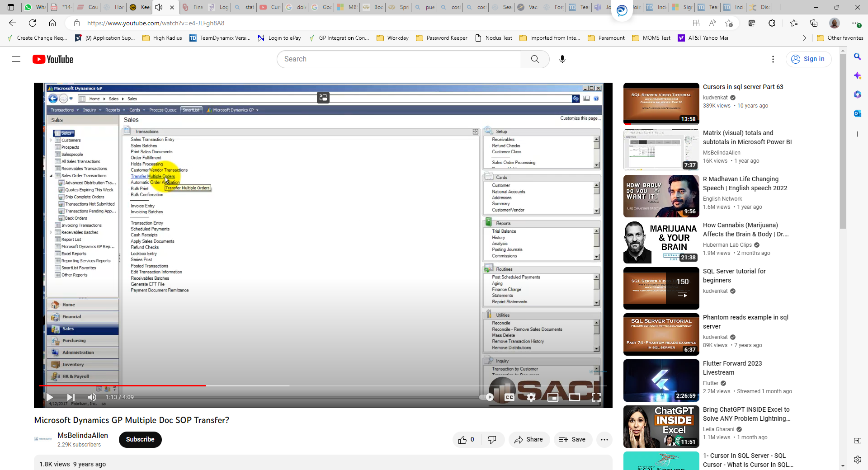
Task: Open Edge sidebar Search icon
Action: pos(857,56)
